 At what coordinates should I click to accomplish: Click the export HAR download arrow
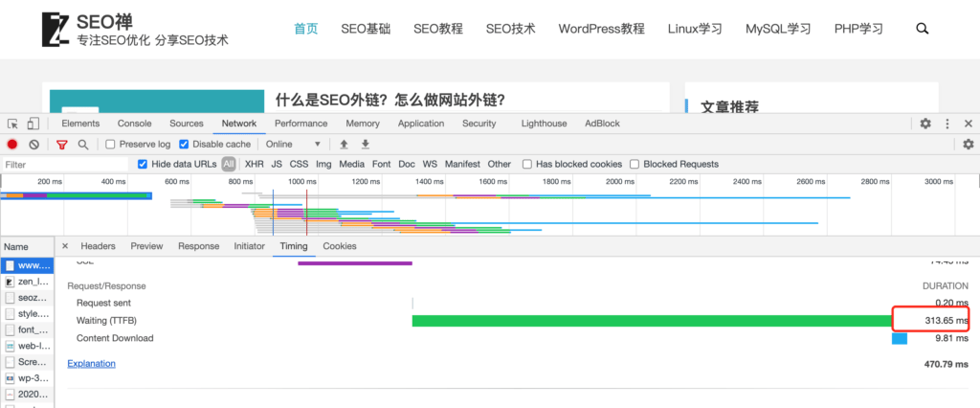(366, 145)
